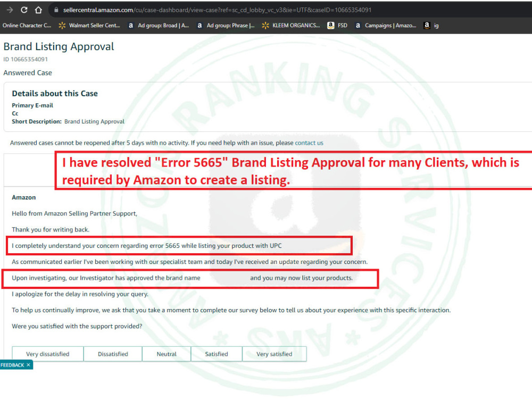Screen dimensions: 532x399
Task: Select the "Satisfied" survey button
Action: click(x=216, y=353)
